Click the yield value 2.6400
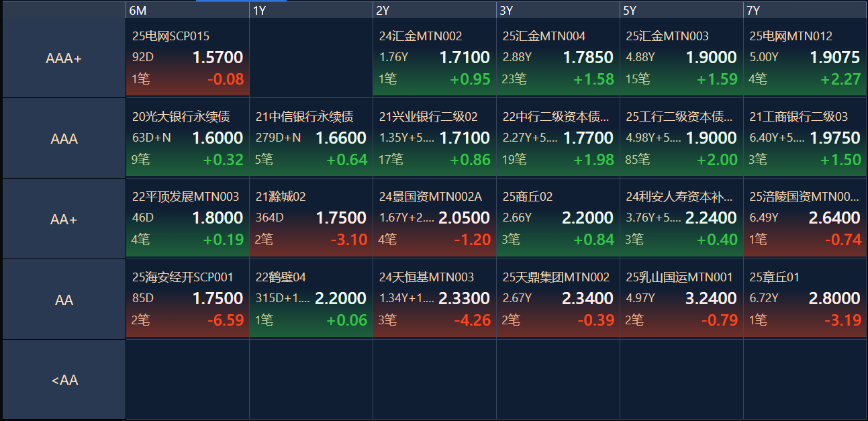The height and width of the screenshot is (421, 868). [x=835, y=218]
